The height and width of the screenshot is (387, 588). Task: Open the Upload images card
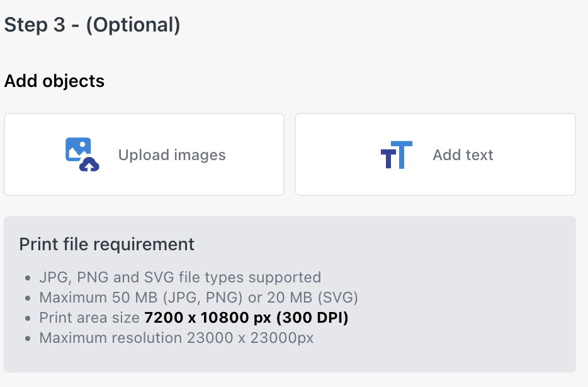144,154
